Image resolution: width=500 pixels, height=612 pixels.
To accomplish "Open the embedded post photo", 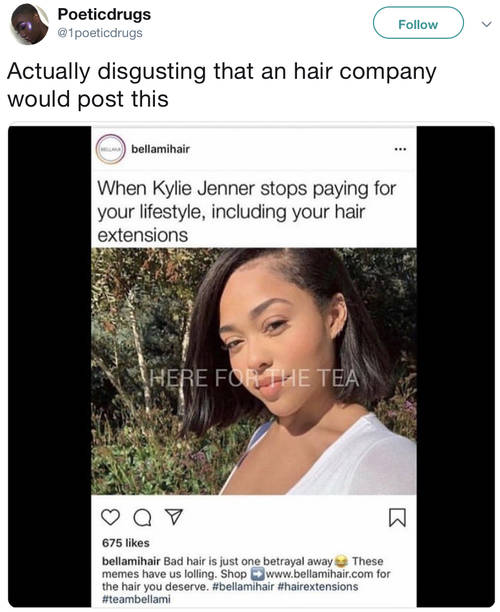I will point(254,371).
